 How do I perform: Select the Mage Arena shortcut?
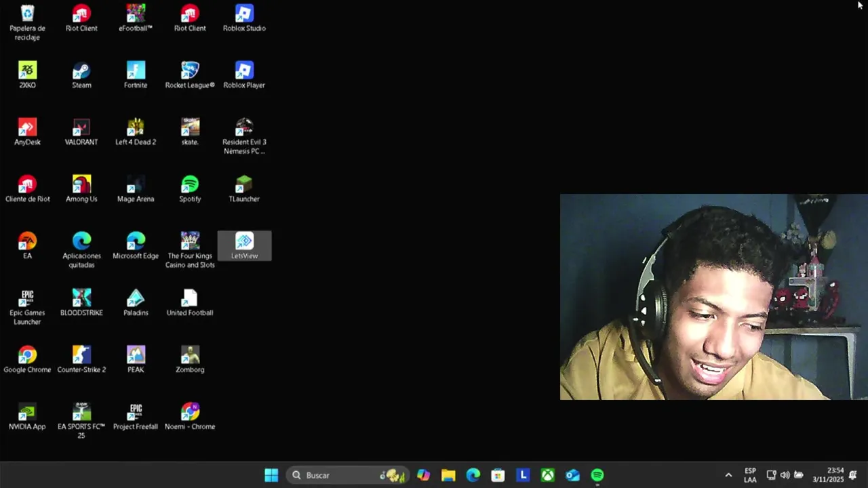point(136,189)
